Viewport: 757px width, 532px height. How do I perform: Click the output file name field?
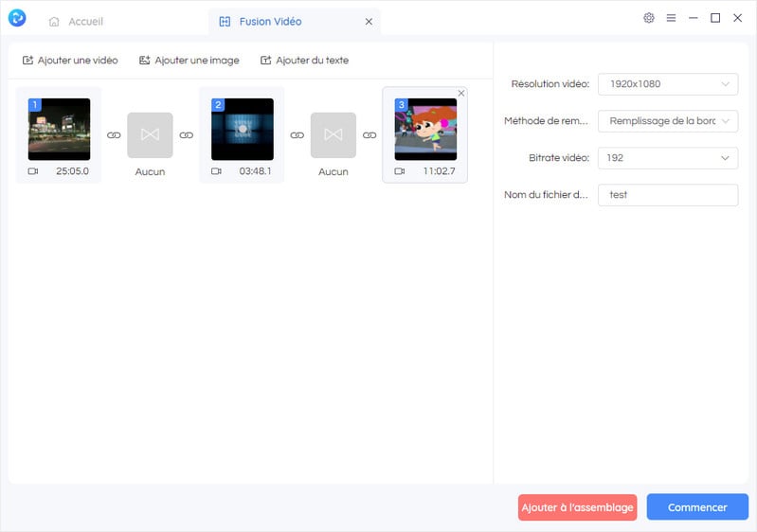click(x=668, y=195)
